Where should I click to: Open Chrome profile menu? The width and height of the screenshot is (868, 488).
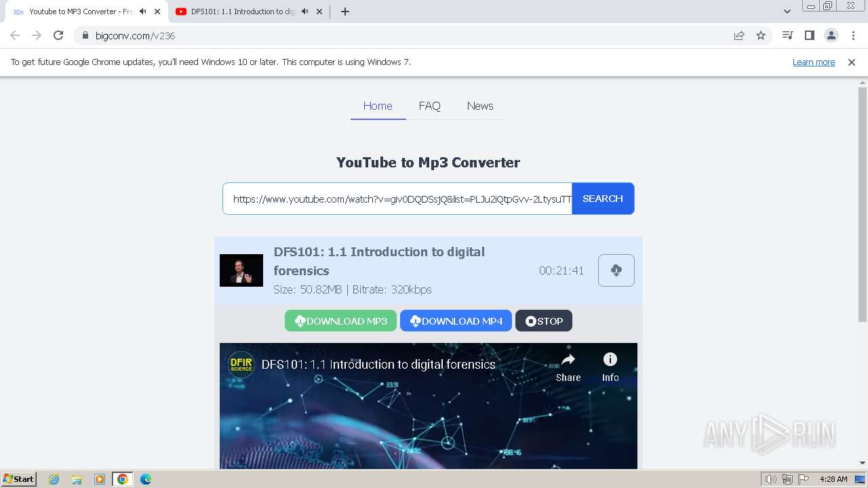tap(831, 35)
